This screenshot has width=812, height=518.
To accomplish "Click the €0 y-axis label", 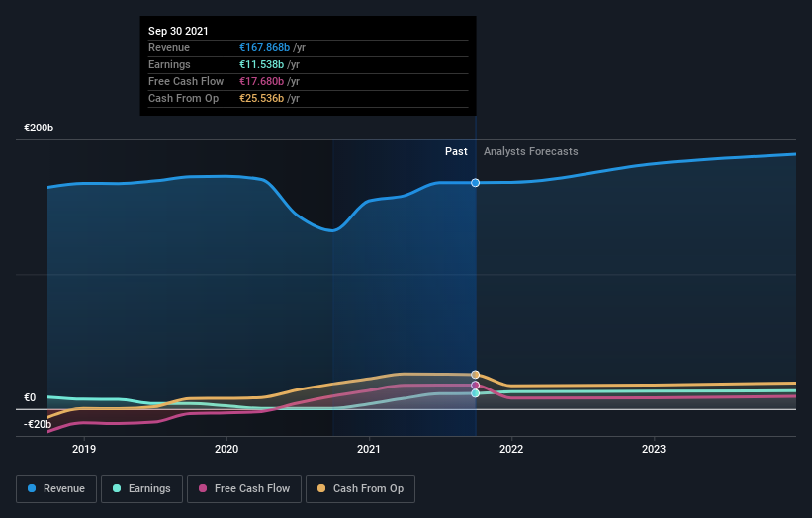I will 30,398.
